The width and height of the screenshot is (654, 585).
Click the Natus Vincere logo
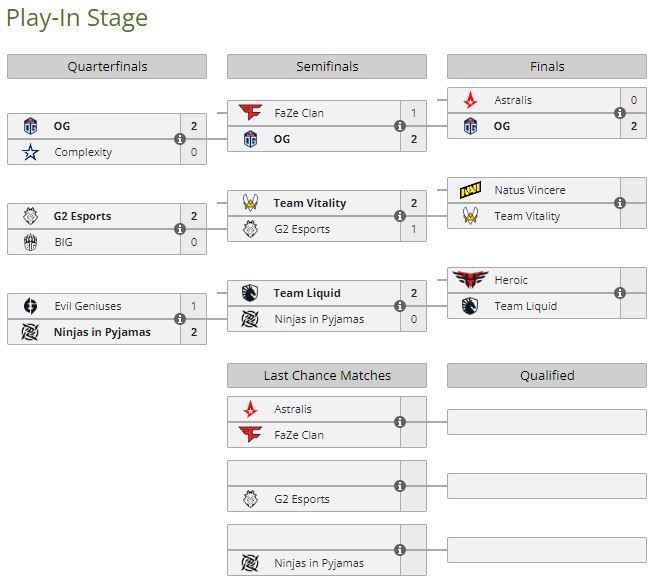tap(470, 190)
